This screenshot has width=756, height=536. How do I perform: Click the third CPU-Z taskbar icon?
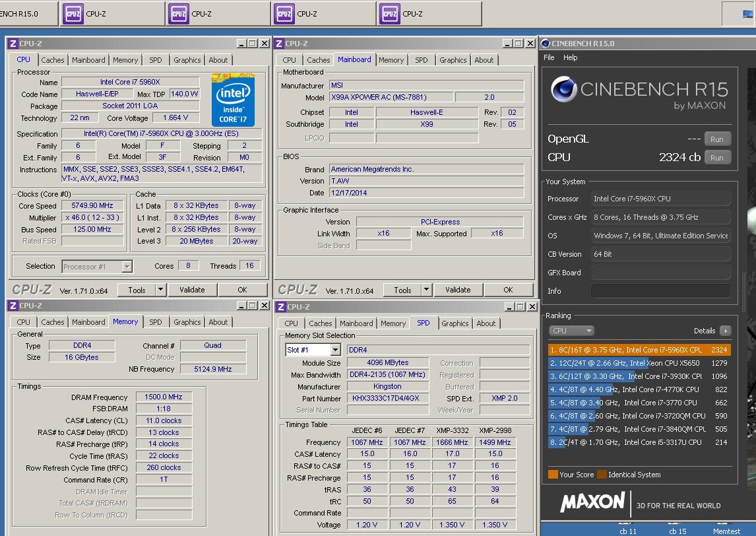point(284,13)
